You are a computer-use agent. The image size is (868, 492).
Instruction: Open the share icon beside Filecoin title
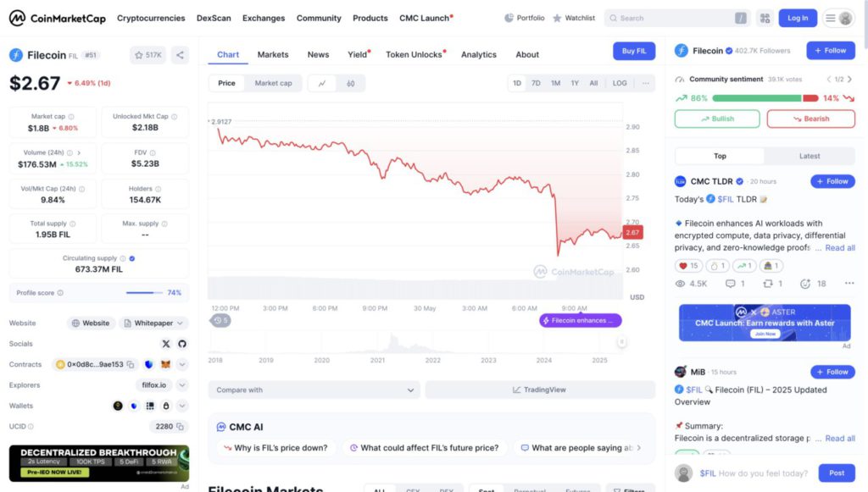pos(180,55)
